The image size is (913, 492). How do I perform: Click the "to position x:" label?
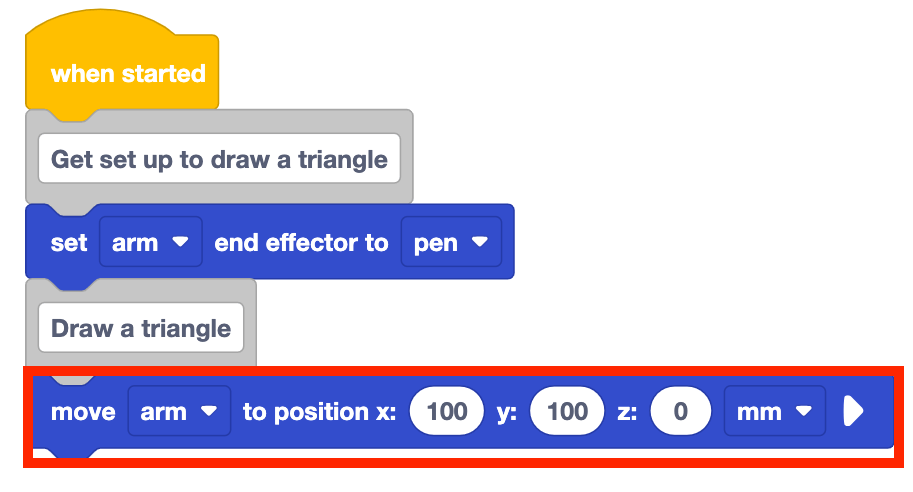tap(321, 412)
